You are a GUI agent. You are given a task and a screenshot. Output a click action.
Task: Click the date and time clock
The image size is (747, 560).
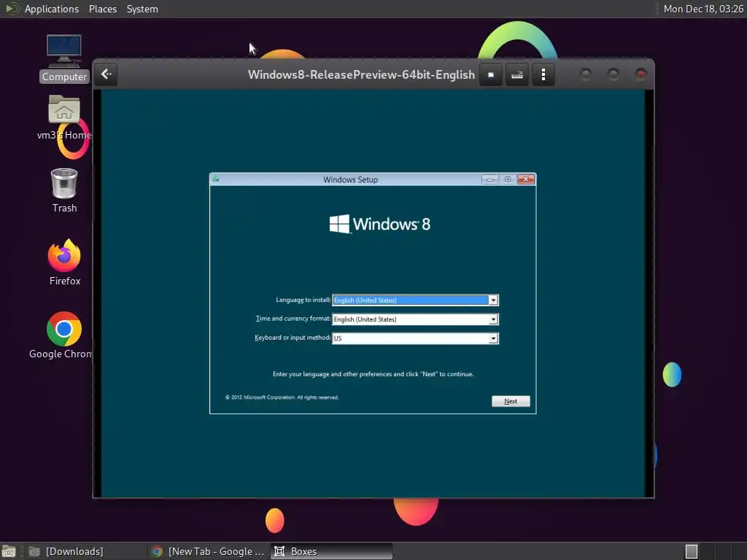[x=703, y=9]
